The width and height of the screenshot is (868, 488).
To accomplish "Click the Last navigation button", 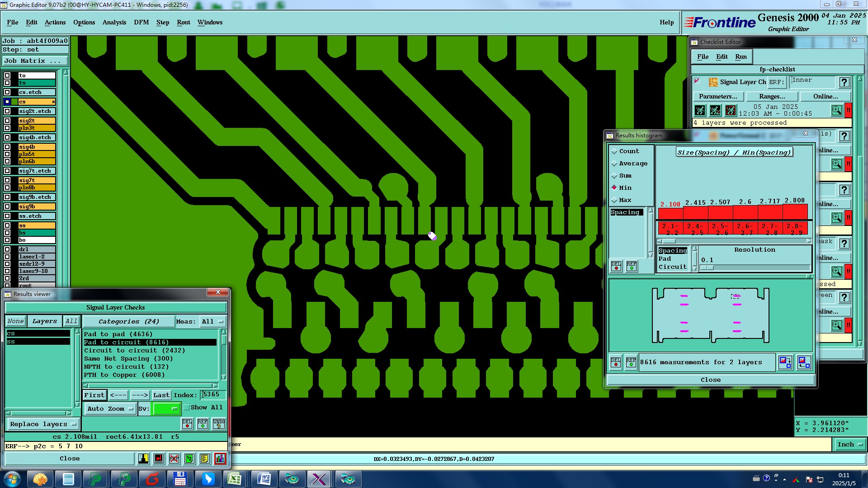I will tap(161, 395).
